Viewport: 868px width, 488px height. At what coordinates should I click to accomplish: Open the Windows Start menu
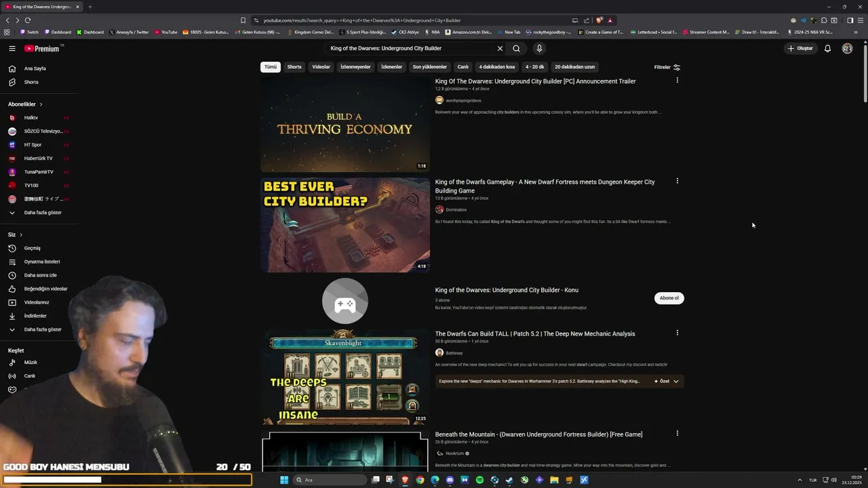pos(284,480)
